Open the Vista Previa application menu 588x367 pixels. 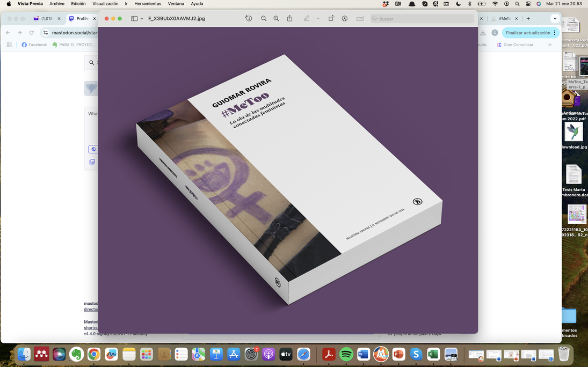(x=30, y=4)
